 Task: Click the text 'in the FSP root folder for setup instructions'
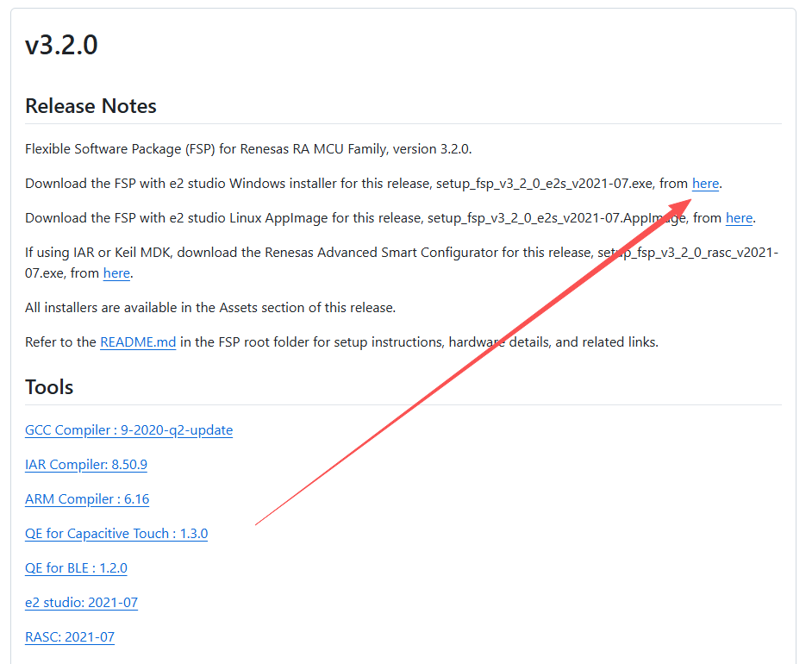312,342
